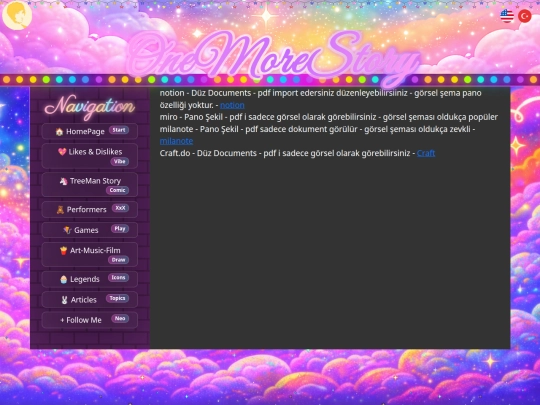
Task: Click the heart icon beside Likes & Dislikes
Action: click(62, 152)
